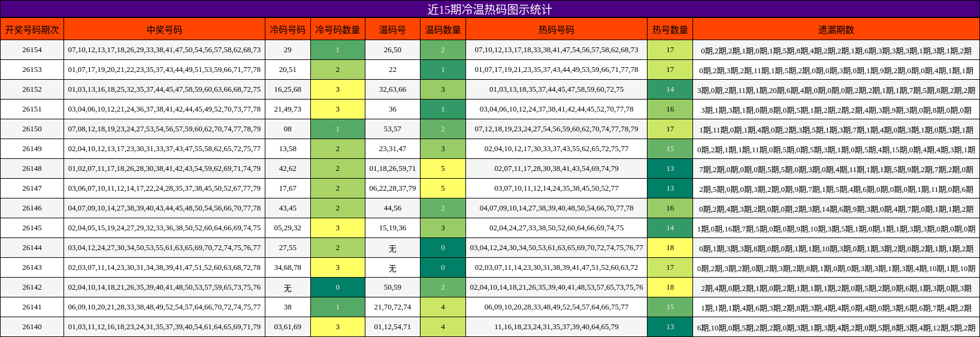Select period number 26141
Image resolution: width=980 pixels, height=337 pixels.
32,307
